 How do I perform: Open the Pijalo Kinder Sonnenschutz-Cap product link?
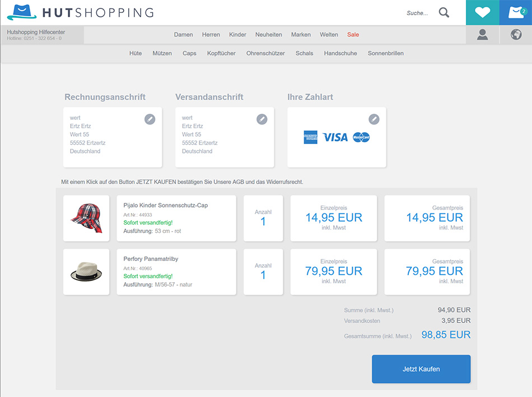166,205
